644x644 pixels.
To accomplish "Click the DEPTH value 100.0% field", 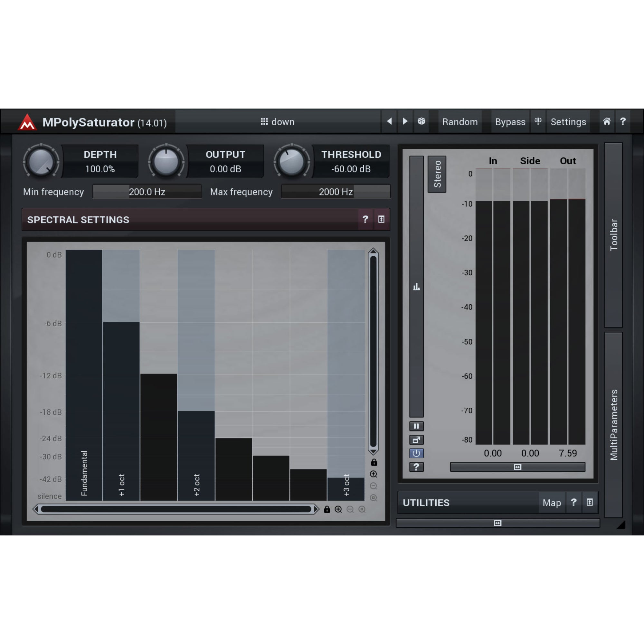I will point(100,169).
